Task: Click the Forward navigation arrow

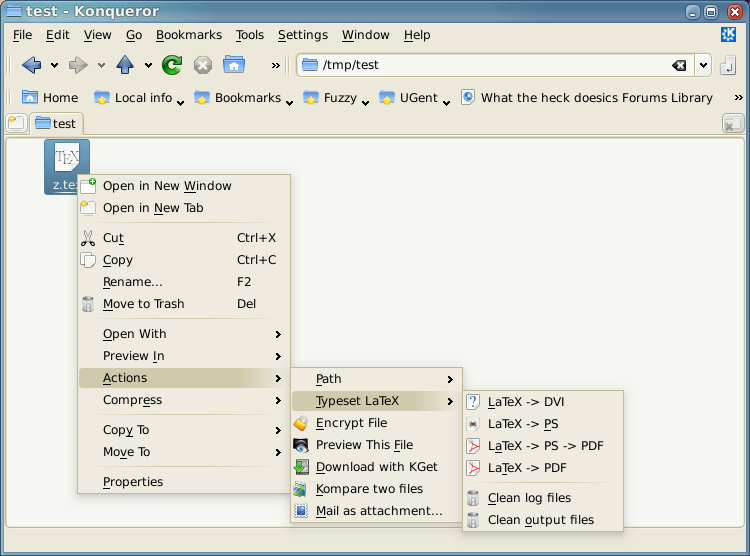Action: (78, 65)
